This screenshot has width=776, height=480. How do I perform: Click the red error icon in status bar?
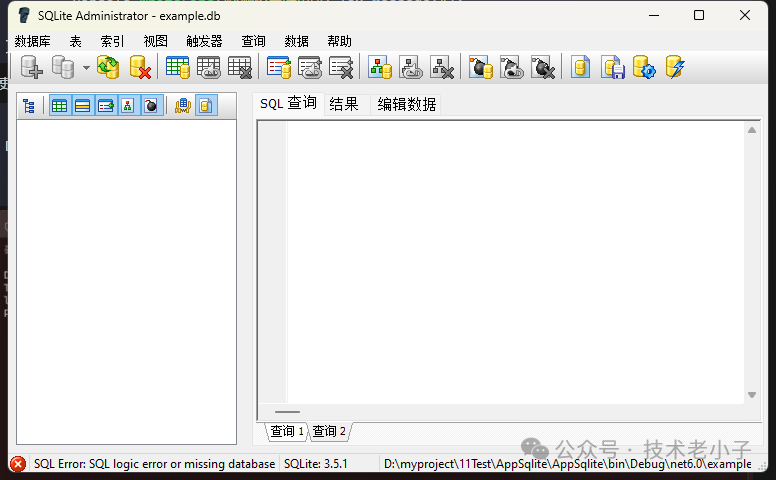coord(18,464)
